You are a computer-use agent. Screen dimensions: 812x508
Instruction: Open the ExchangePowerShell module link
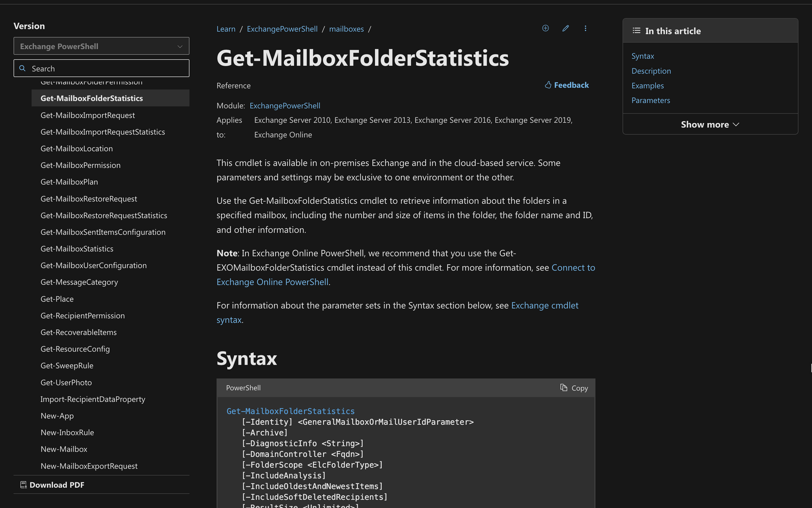tap(285, 105)
